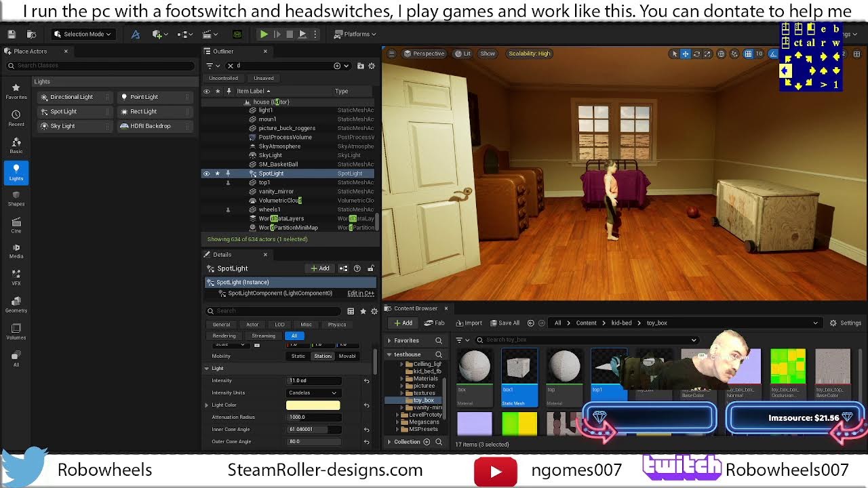Screen dimensions: 868x488
Task: Toggle viewport grid snapping icon
Action: (748, 54)
